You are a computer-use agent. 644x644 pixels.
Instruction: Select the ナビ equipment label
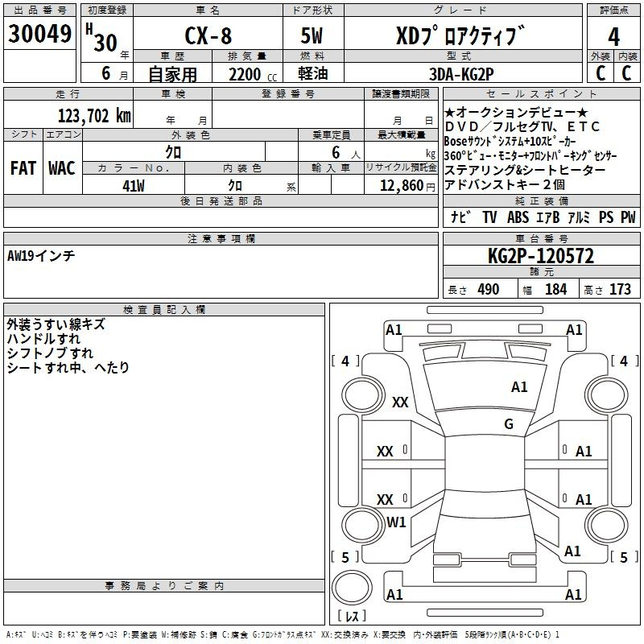pos(460,217)
